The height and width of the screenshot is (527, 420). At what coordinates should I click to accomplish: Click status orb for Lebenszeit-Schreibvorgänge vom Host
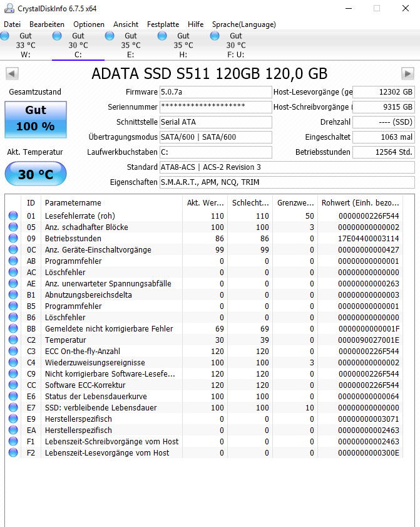[x=13, y=441]
